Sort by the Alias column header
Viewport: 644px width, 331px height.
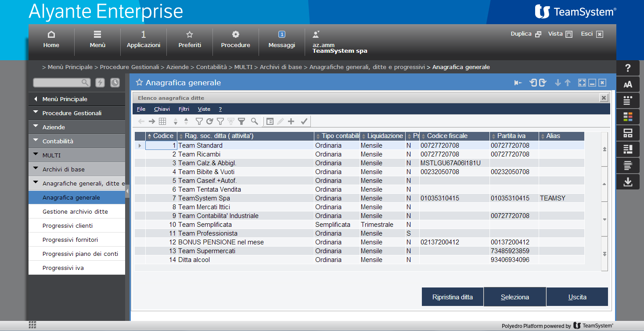pyautogui.click(x=562, y=136)
